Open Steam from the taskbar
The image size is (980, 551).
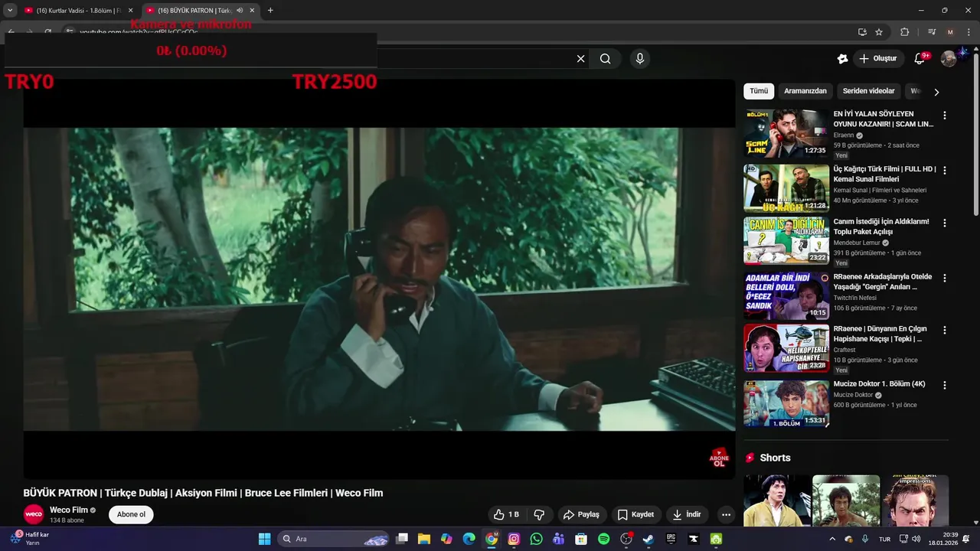point(648,539)
